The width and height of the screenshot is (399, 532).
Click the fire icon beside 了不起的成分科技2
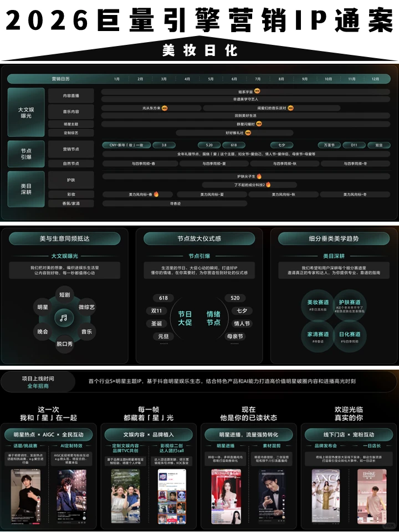point(268,185)
